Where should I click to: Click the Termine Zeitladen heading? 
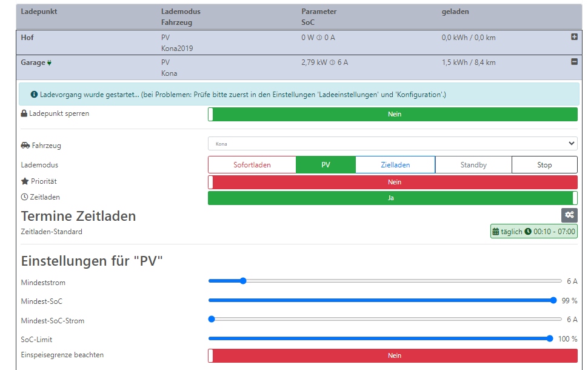[x=78, y=216]
